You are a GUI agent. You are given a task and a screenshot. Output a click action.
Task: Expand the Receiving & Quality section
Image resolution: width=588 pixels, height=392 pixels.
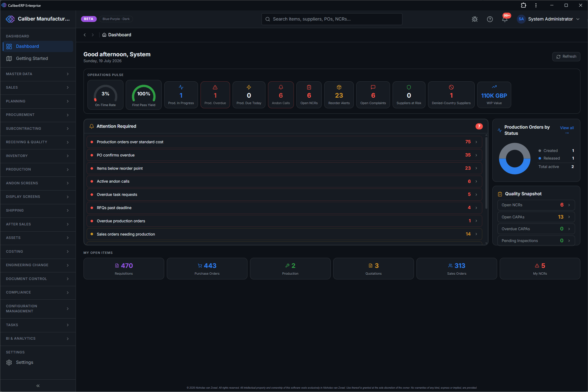click(38, 142)
